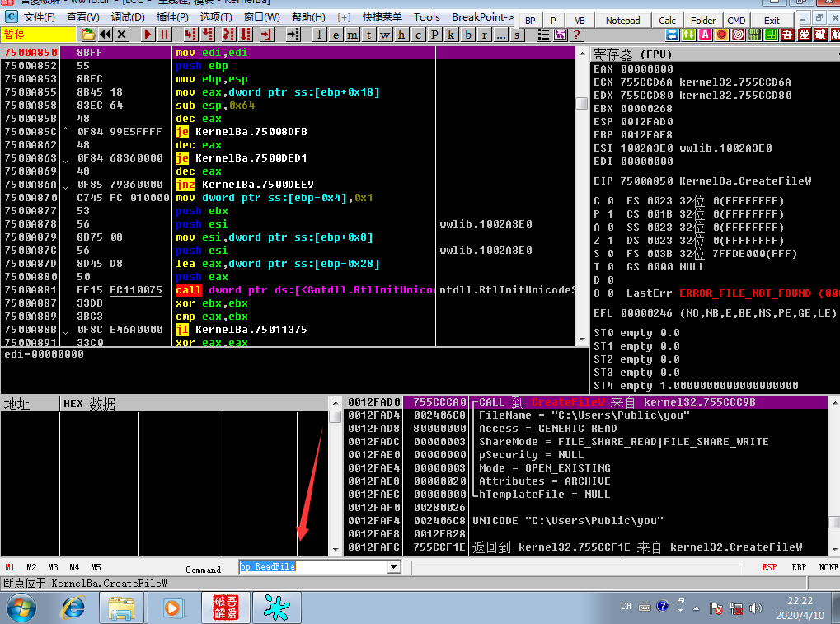The width and height of the screenshot is (840, 624).
Task: Click the execute till return icon
Action: pos(265,35)
